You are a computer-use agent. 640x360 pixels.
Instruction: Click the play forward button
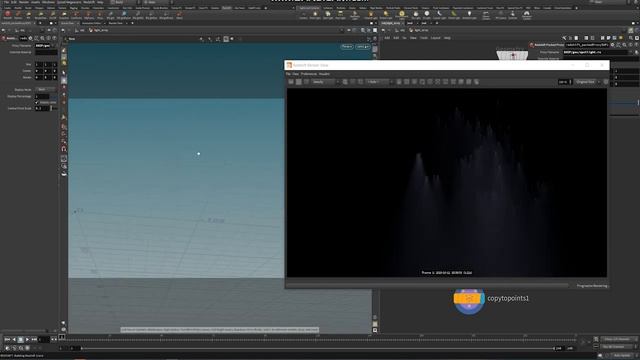click(27, 340)
